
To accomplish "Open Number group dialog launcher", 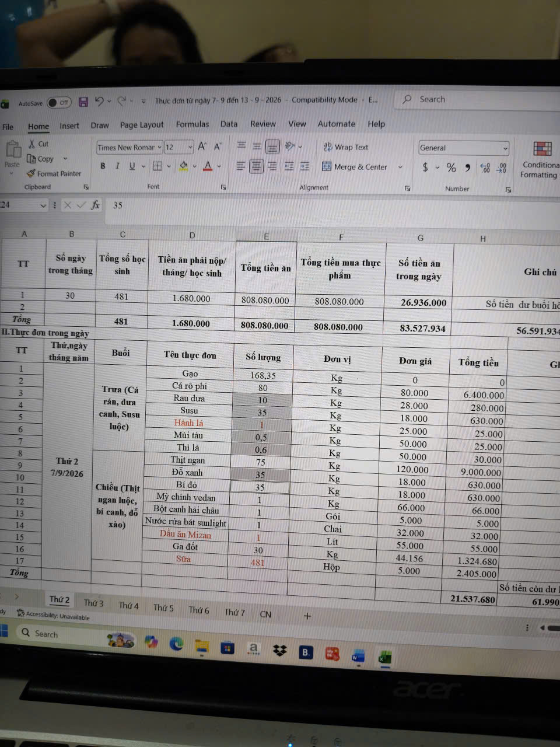I will point(509,190).
